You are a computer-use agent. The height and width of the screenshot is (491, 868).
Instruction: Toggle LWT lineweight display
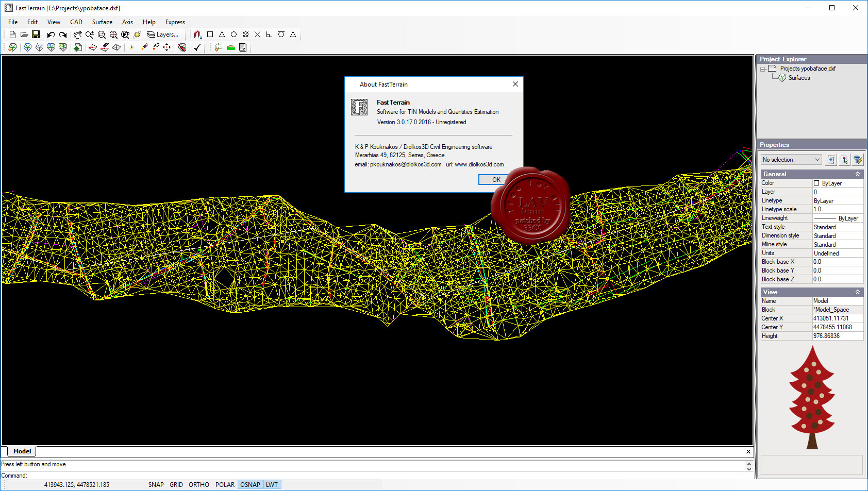point(272,485)
